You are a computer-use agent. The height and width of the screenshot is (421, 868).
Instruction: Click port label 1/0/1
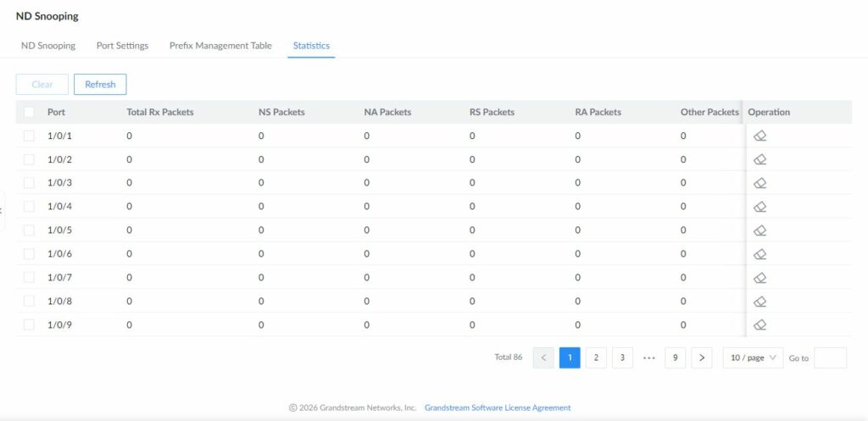point(60,136)
